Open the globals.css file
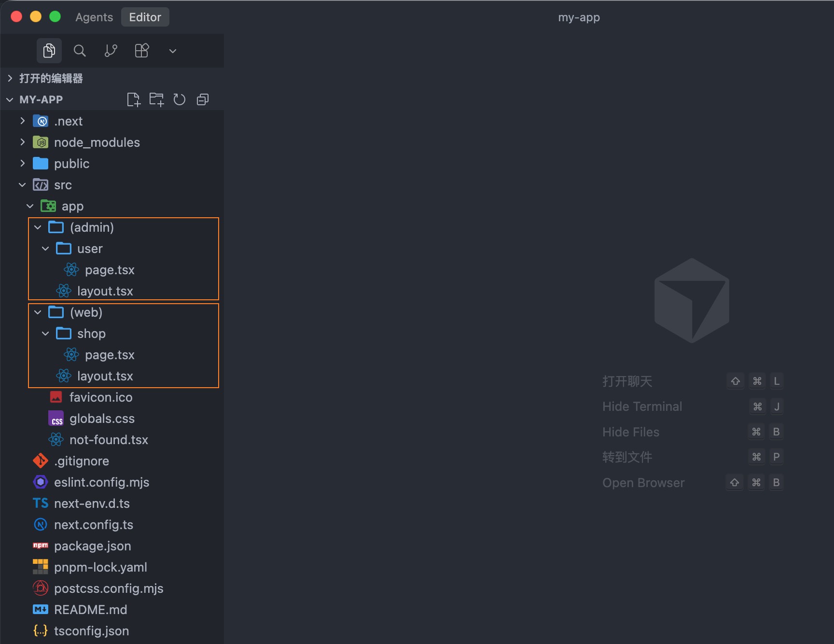The image size is (834, 644). (x=102, y=419)
